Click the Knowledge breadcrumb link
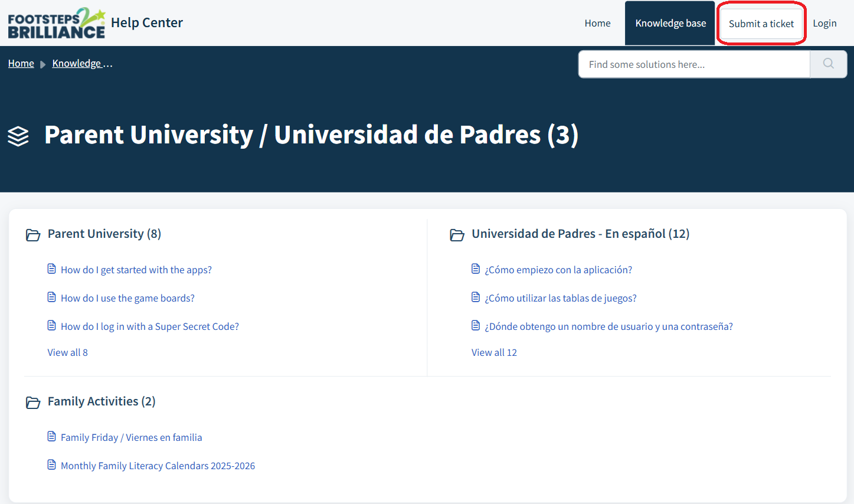The height and width of the screenshot is (504, 854). [x=82, y=63]
